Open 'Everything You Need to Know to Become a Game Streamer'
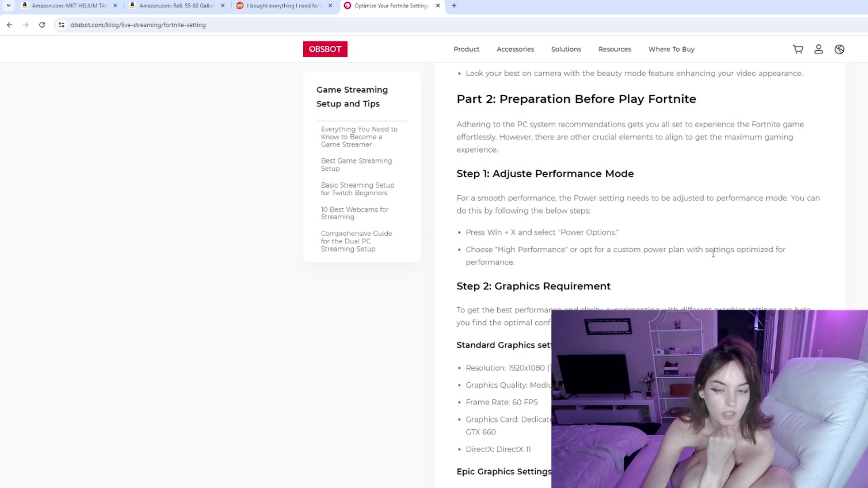Screen dimensions: 868x488 [x=359, y=137]
